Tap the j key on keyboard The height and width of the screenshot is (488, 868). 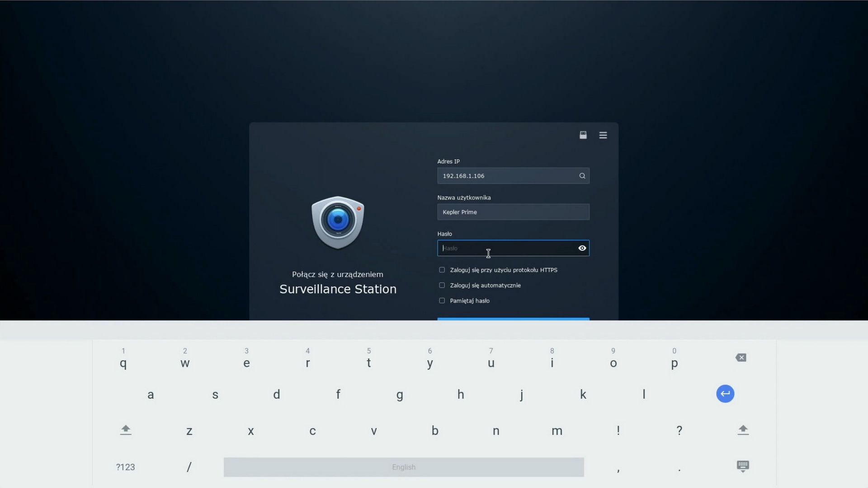click(522, 395)
